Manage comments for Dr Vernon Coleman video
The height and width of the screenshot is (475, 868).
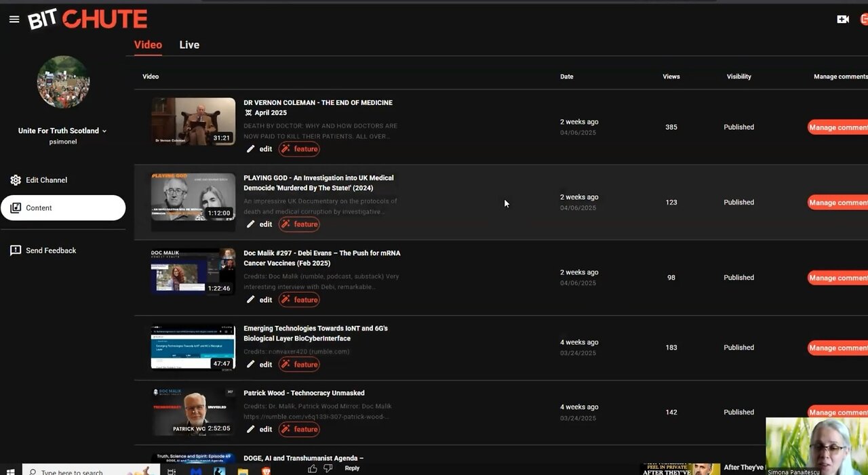(838, 127)
